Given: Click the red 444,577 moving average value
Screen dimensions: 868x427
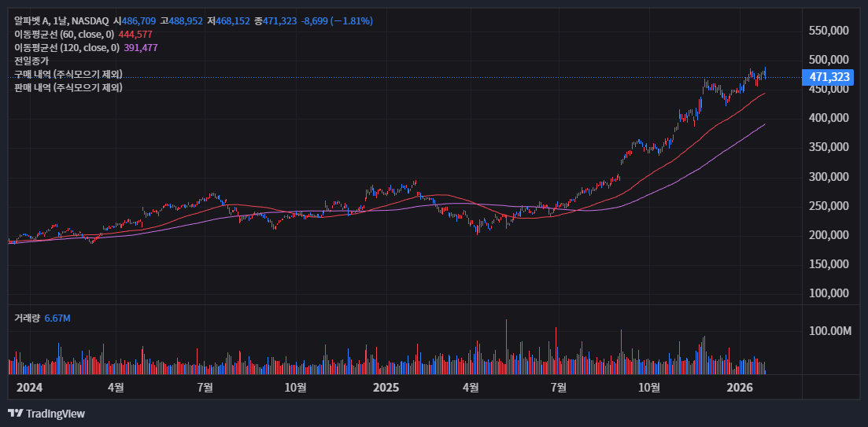Looking at the screenshot, I should click(135, 35).
